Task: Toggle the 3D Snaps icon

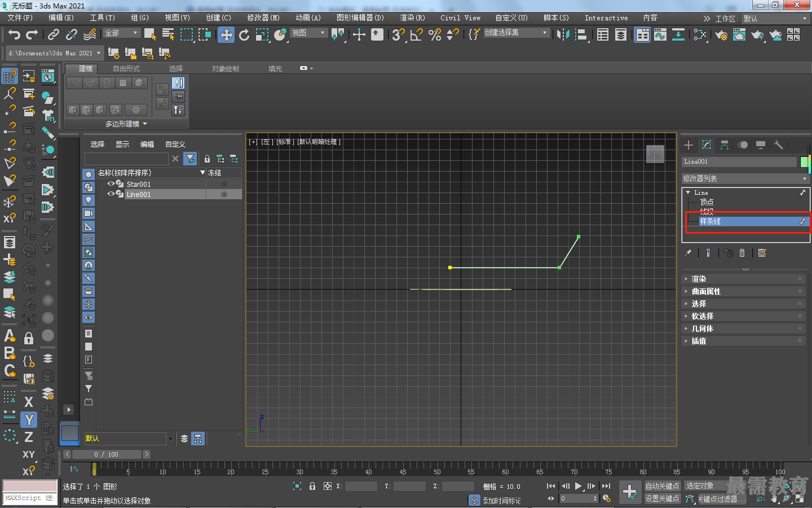Action: tap(399, 35)
